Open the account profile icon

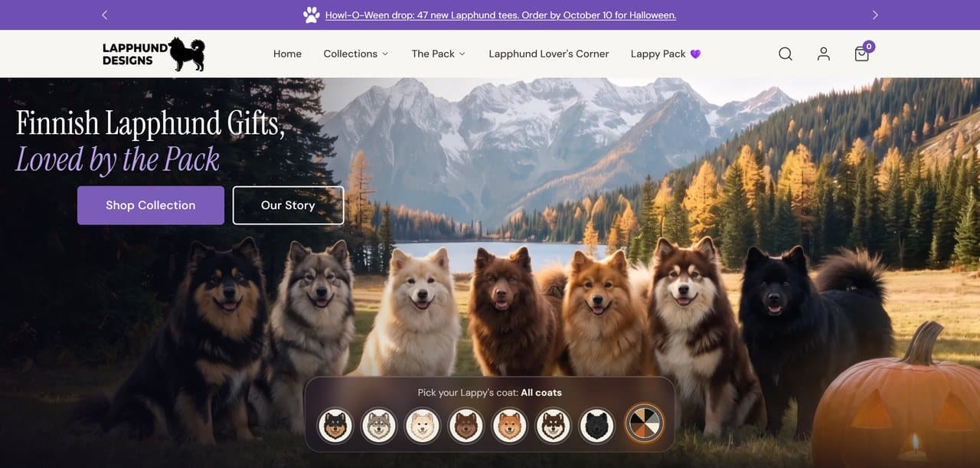[x=824, y=54]
